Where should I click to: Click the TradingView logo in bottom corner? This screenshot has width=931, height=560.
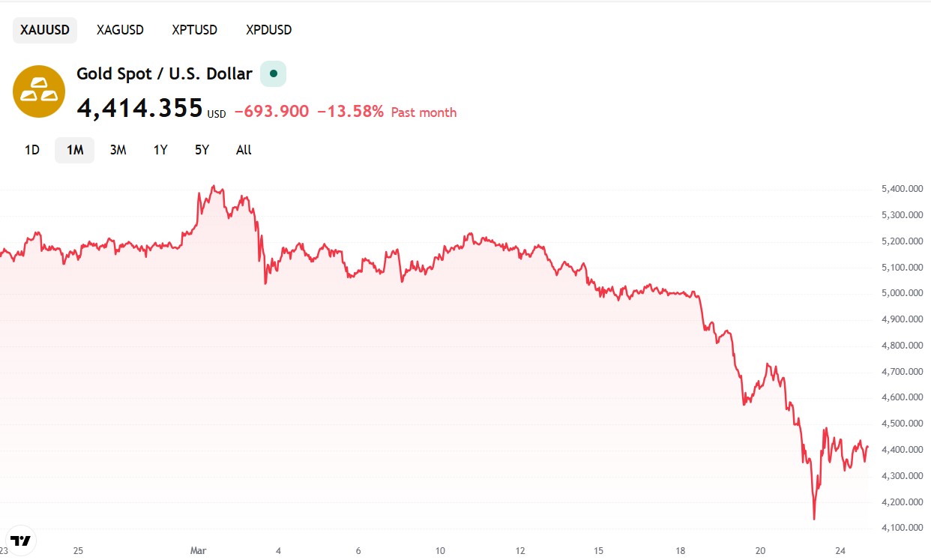coord(21,539)
